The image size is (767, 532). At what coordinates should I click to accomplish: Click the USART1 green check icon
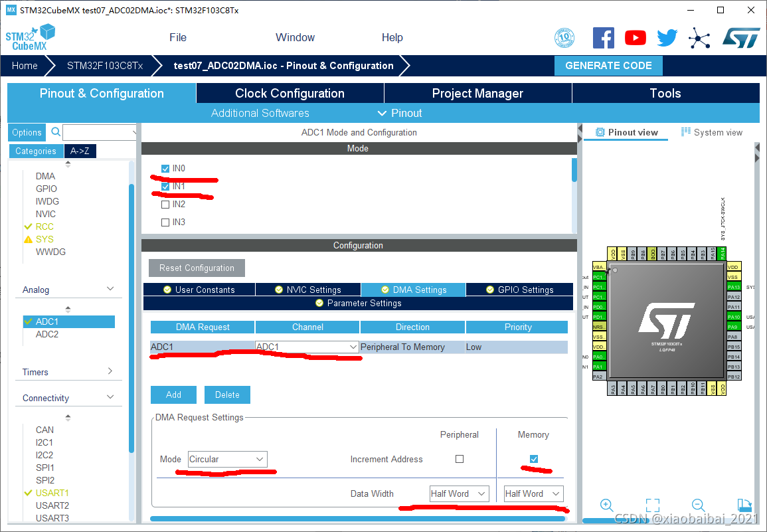pos(29,493)
